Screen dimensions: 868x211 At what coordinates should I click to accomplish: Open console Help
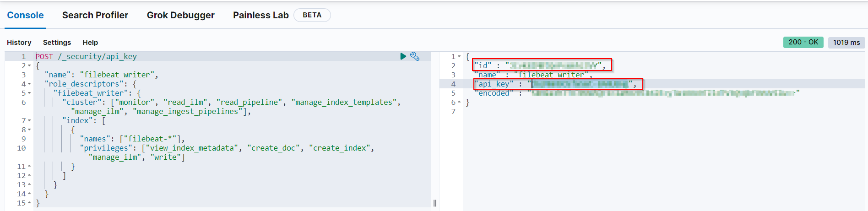click(90, 42)
